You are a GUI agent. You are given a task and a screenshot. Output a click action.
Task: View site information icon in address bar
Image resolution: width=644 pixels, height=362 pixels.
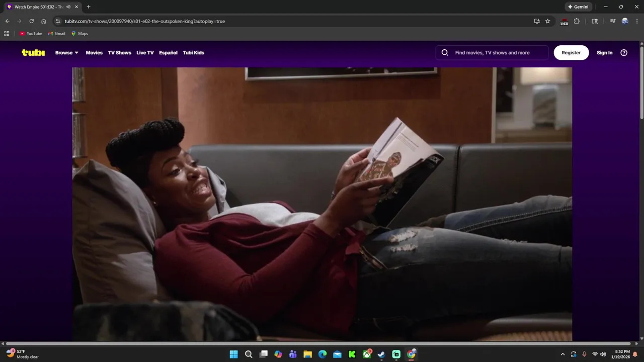(58, 21)
